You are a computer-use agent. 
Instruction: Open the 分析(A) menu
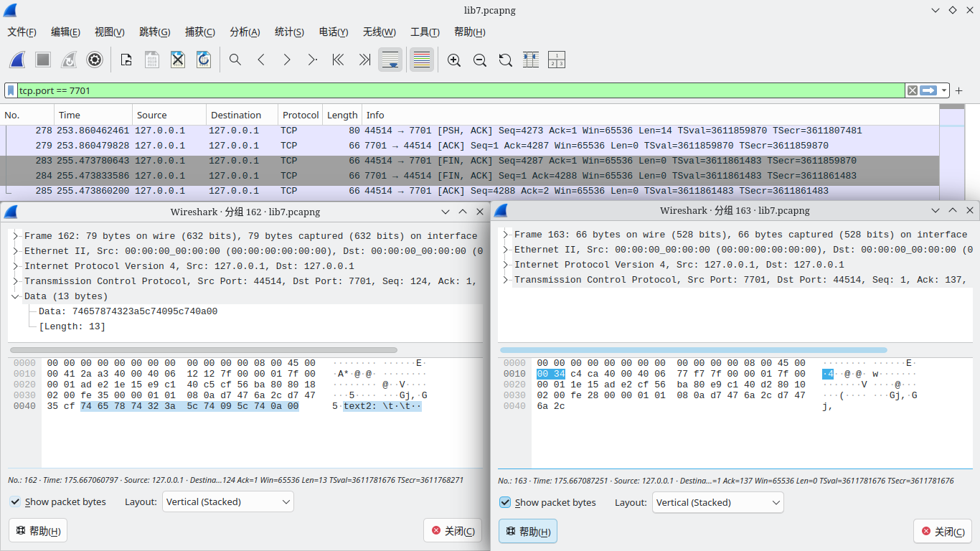coord(244,32)
